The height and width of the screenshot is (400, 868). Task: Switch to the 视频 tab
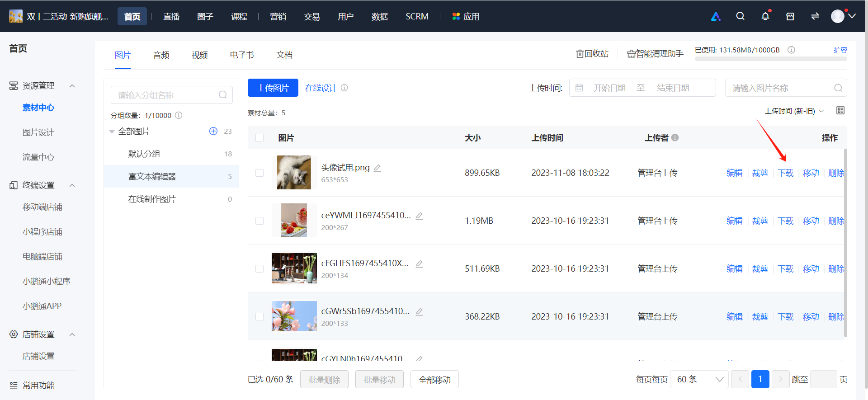coord(200,55)
